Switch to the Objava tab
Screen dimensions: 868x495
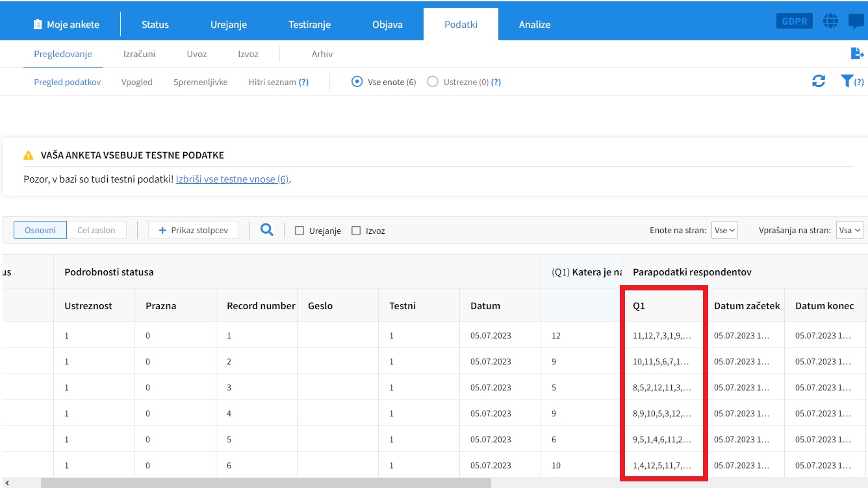pyautogui.click(x=387, y=25)
